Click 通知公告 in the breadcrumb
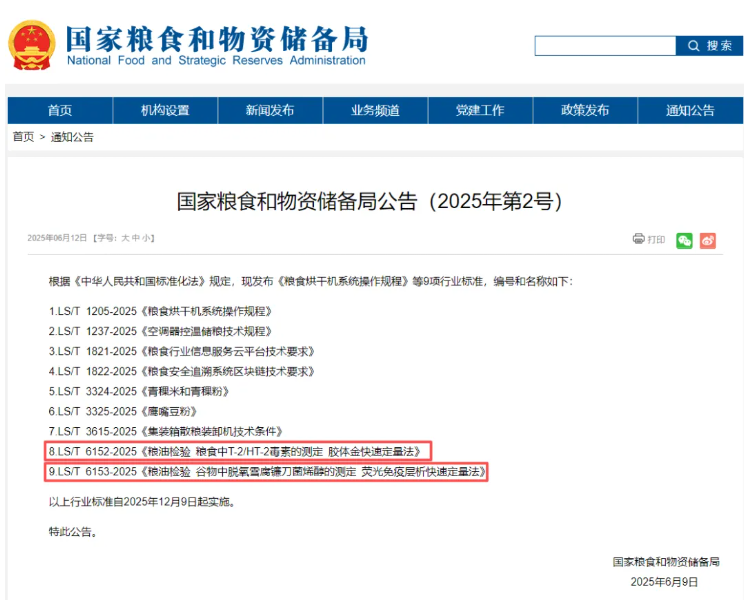Image resolution: width=744 pixels, height=600 pixels. [72, 137]
